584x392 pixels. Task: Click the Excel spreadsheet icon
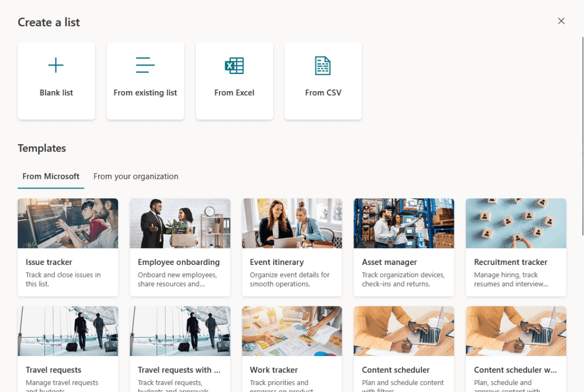coord(234,66)
